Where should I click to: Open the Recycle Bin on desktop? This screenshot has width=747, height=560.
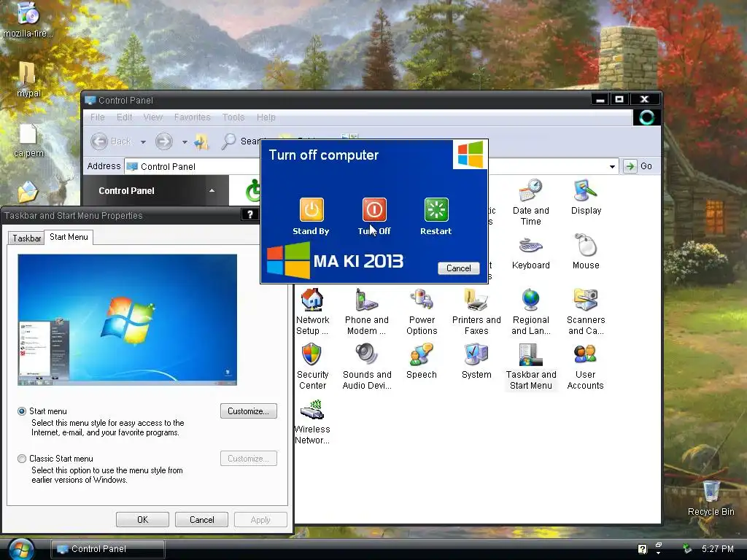711,499
